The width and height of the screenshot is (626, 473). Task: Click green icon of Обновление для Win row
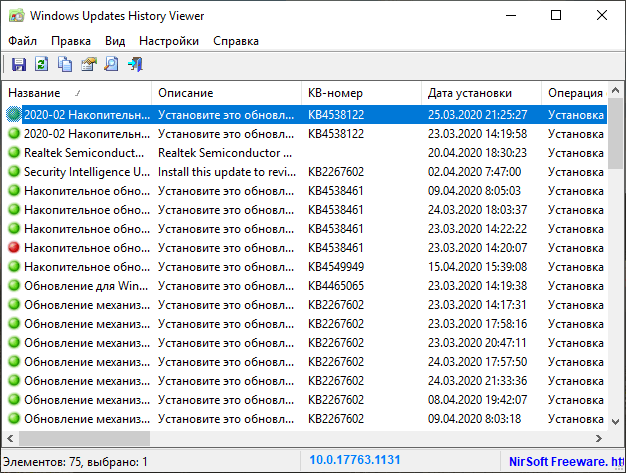14,285
